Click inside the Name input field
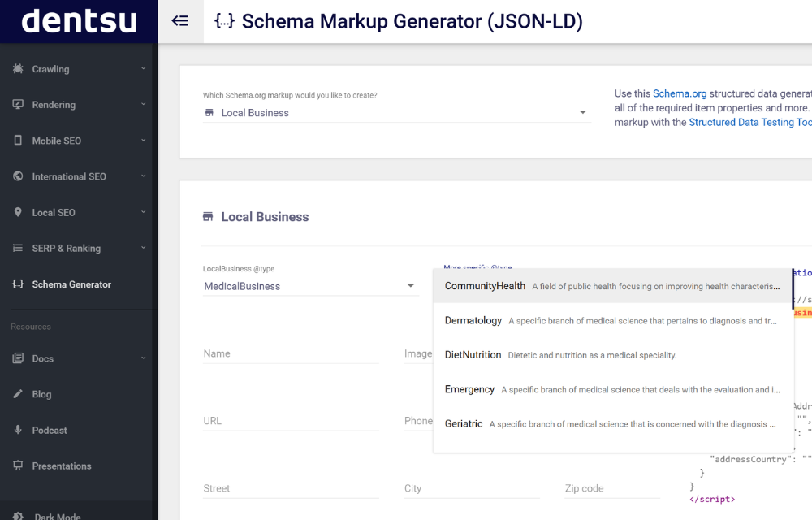The image size is (812, 520). (268, 353)
